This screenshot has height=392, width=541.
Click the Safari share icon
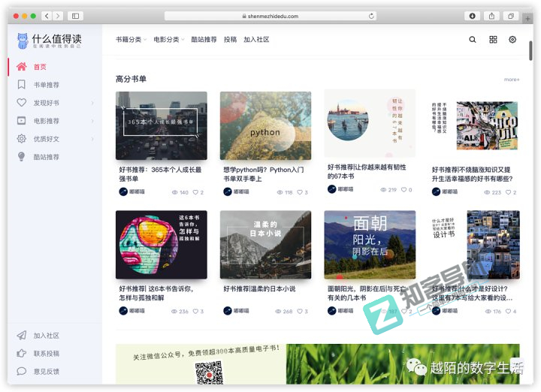492,16
